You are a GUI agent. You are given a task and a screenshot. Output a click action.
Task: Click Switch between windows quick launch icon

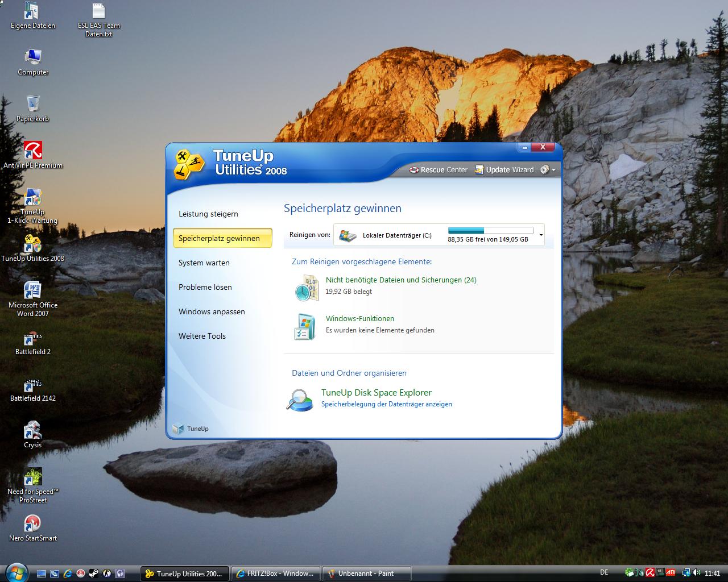pyautogui.click(x=55, y=573)
